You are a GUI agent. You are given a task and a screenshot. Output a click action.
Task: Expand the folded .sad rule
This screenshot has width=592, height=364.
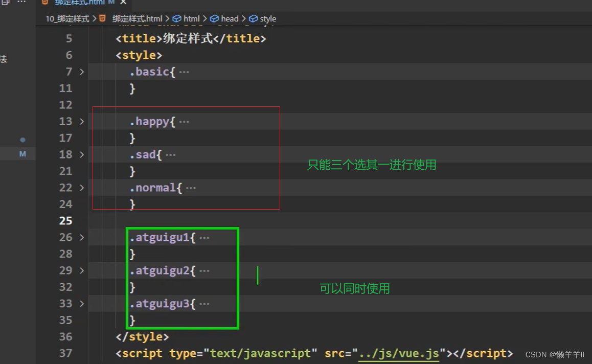82,155
